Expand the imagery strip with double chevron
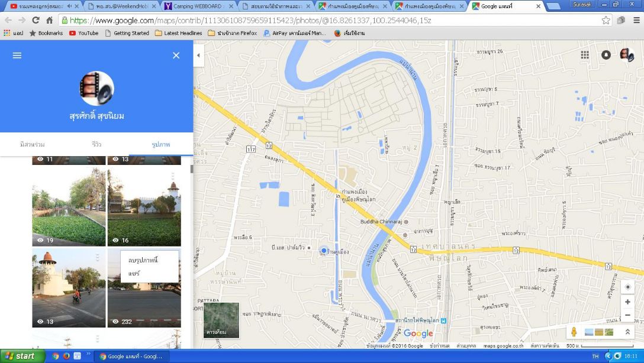Viewport: 644px width, 363px height. (x=627, y=332)
